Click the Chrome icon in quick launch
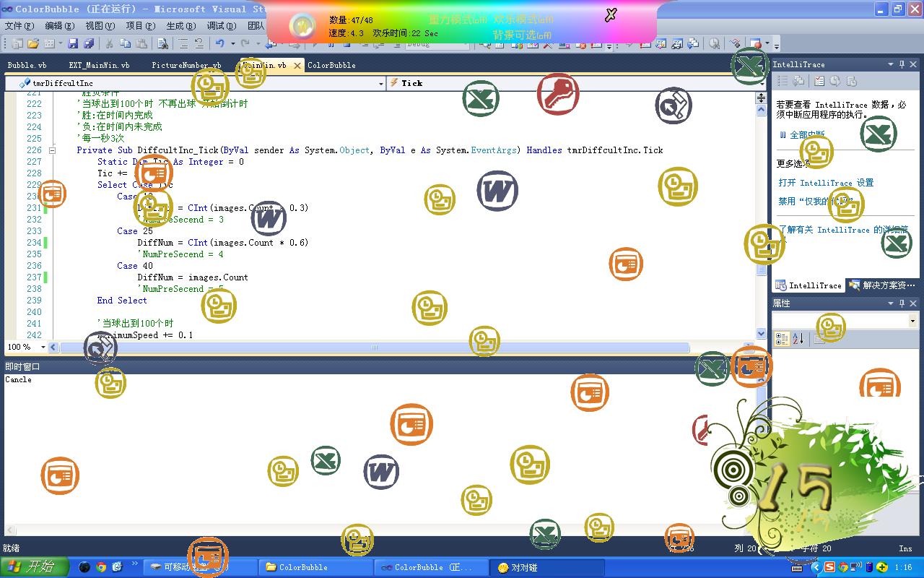Image resolution: width=924 pixels, height=578 pixels. [101, 567]
